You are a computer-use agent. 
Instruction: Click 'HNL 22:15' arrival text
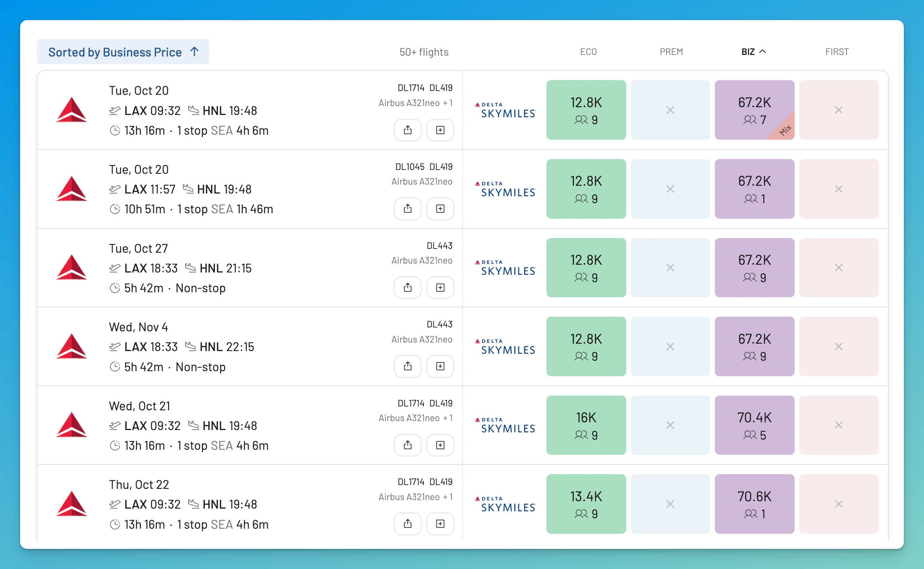(227, 347)
